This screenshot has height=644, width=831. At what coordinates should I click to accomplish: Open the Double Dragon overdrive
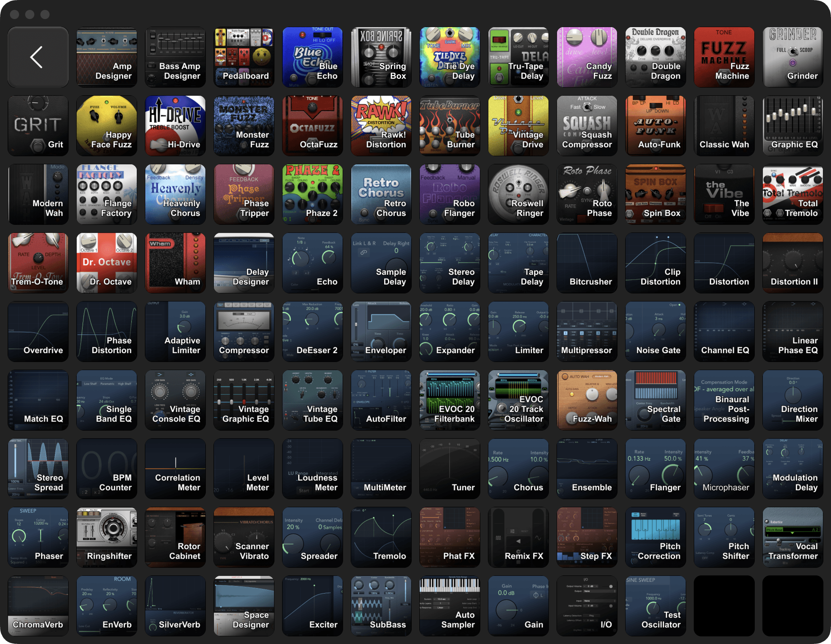point(656,57)
